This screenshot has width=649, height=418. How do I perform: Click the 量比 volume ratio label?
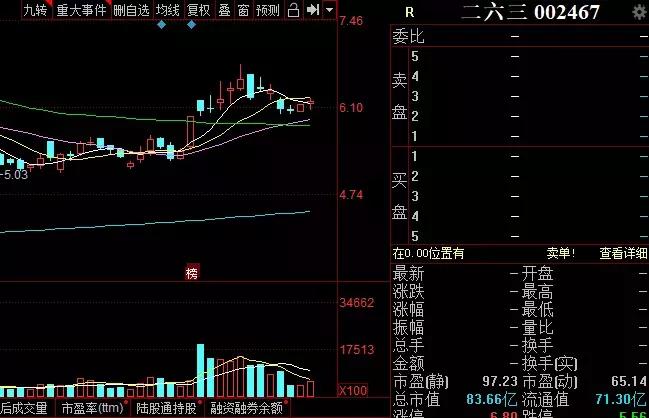pyautogui.click(x=537, y=327)
